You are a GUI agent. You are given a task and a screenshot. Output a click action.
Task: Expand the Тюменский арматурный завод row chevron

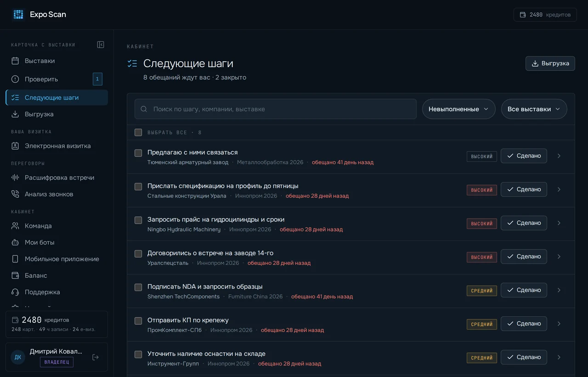tap(559, 156)
